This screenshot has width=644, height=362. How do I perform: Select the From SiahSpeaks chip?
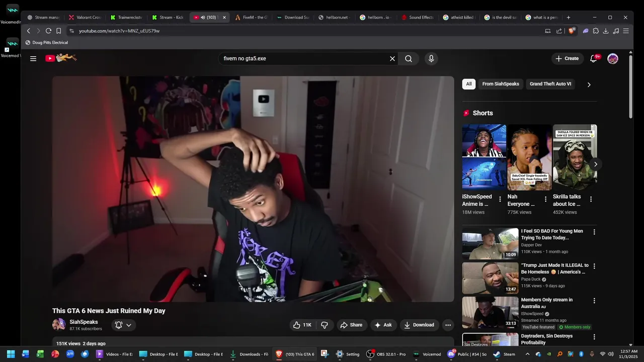point(501,84)
